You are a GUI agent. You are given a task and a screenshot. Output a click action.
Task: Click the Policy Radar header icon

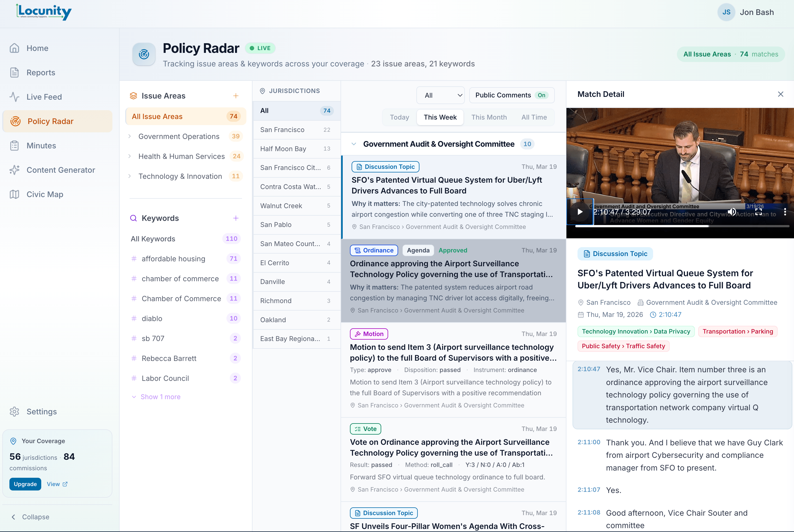coord(144,54)
